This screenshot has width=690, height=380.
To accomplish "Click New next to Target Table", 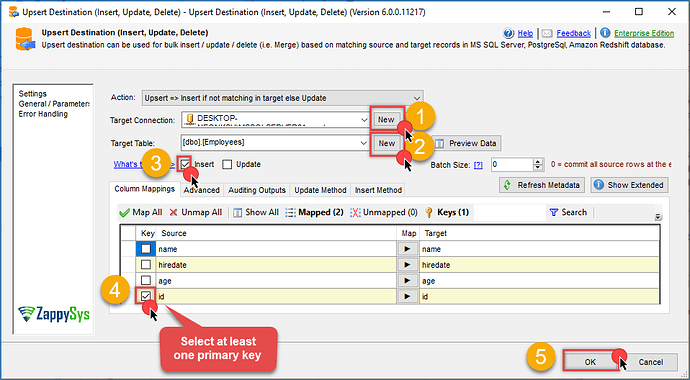I will click(386, 143).
